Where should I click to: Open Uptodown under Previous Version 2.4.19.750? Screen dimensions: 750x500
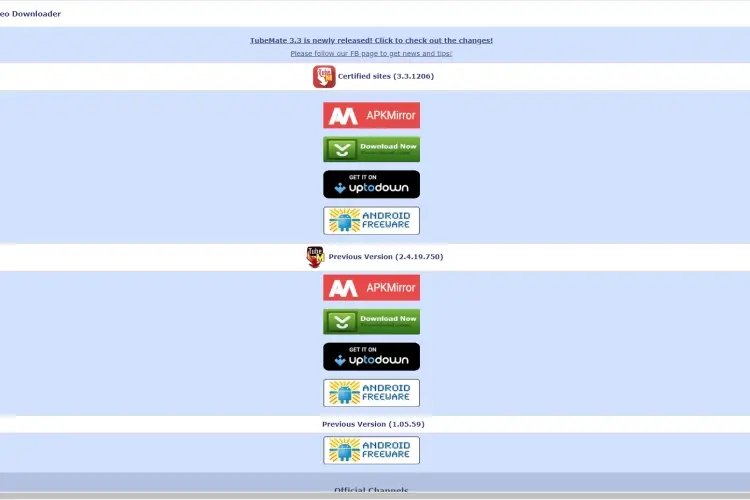click(x=372, y=356)
